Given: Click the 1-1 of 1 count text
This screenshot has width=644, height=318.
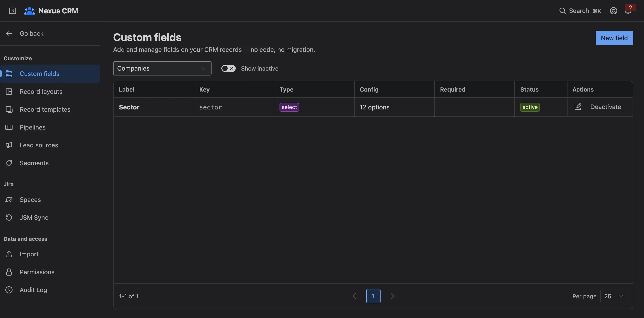Looking at the screenshot, I should pyautogui.click(x=129, y=296).
